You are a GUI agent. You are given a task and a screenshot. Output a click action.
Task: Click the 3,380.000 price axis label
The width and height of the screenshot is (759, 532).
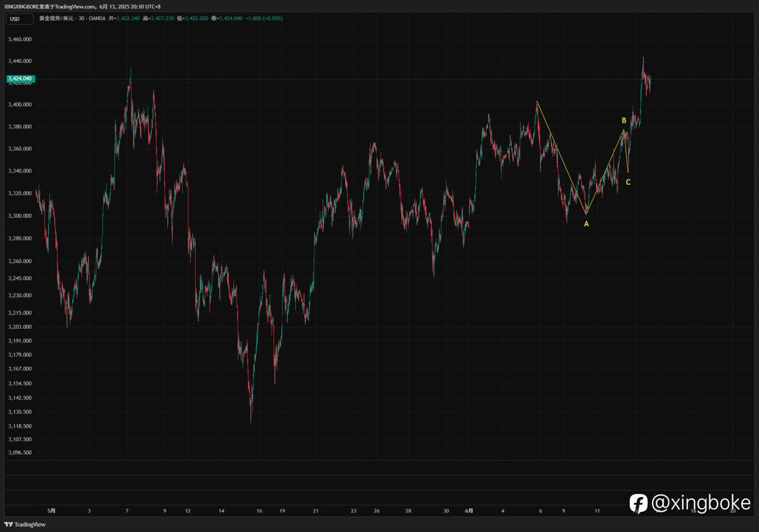point(20,127)
